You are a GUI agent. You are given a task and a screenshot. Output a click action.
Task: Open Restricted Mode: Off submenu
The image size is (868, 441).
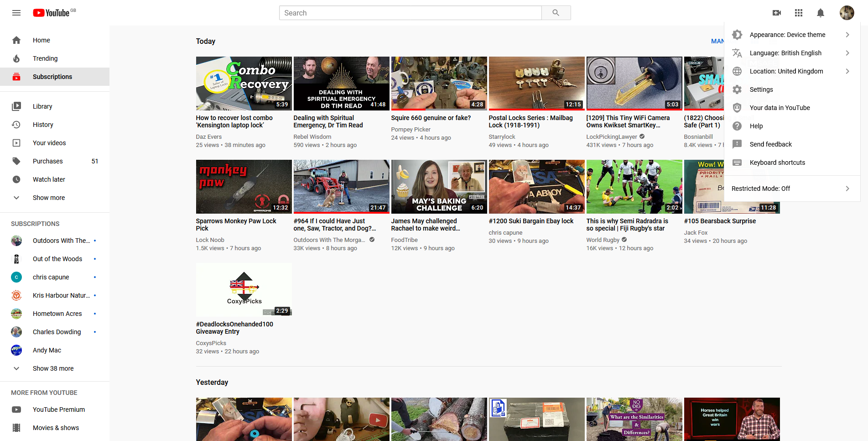point(792,189)
